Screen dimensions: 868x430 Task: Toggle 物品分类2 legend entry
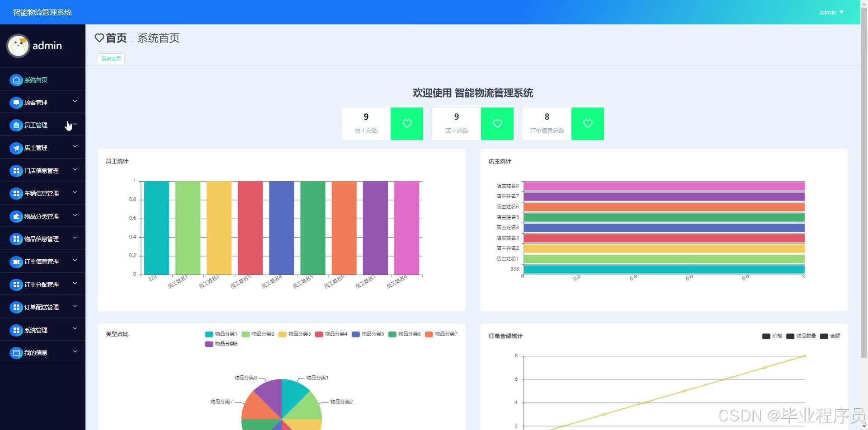coord(258,334)
